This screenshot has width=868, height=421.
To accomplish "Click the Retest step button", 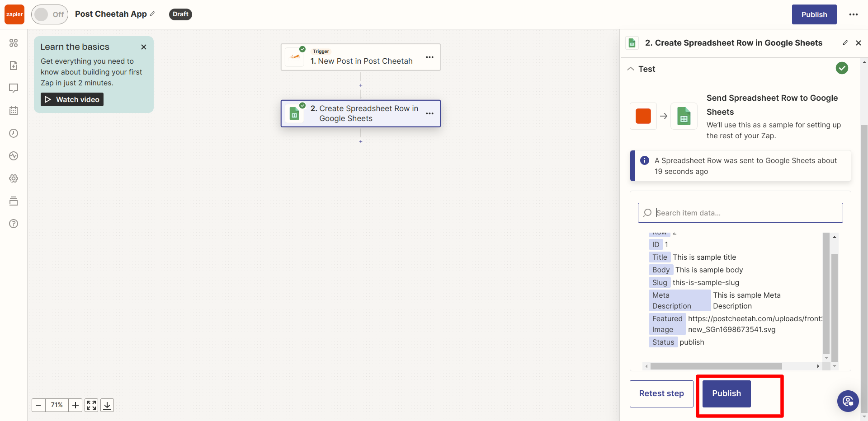I will [x=661, y=393].
